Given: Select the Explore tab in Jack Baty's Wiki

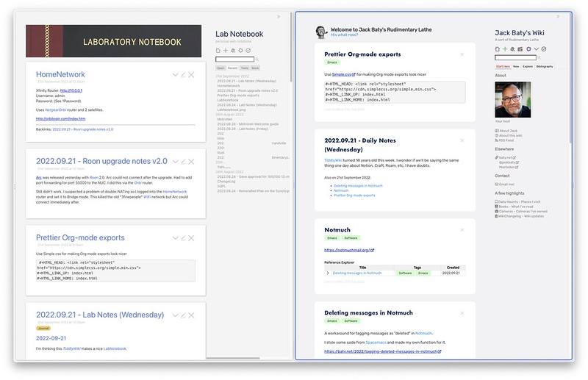Looking at the screenshot, I should point(527,66).
